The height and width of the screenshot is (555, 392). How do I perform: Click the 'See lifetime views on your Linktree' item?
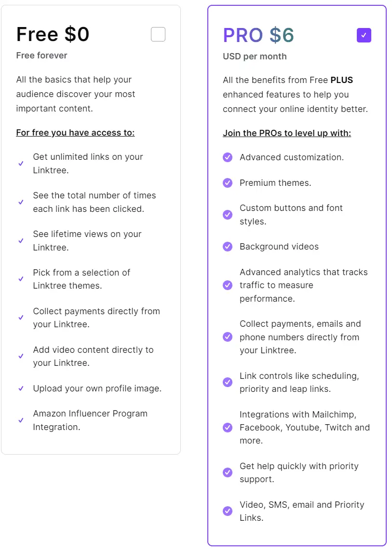87,241
